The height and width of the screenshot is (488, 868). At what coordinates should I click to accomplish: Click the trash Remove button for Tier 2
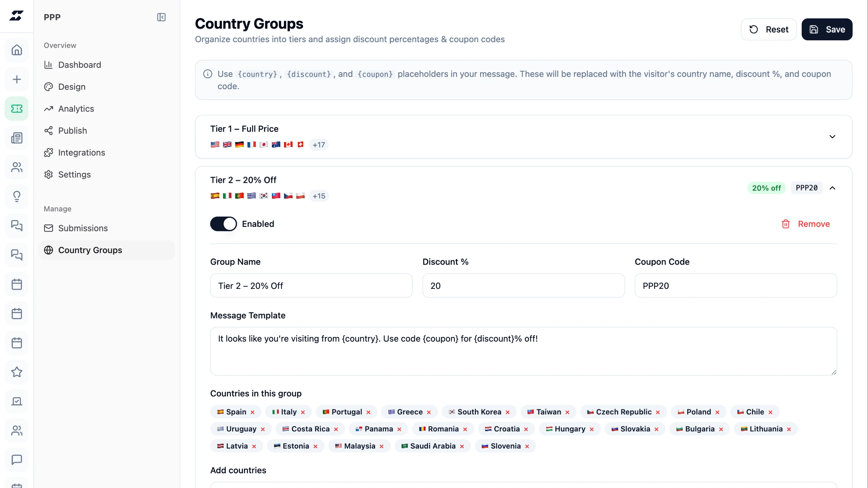tap(806, 224)
